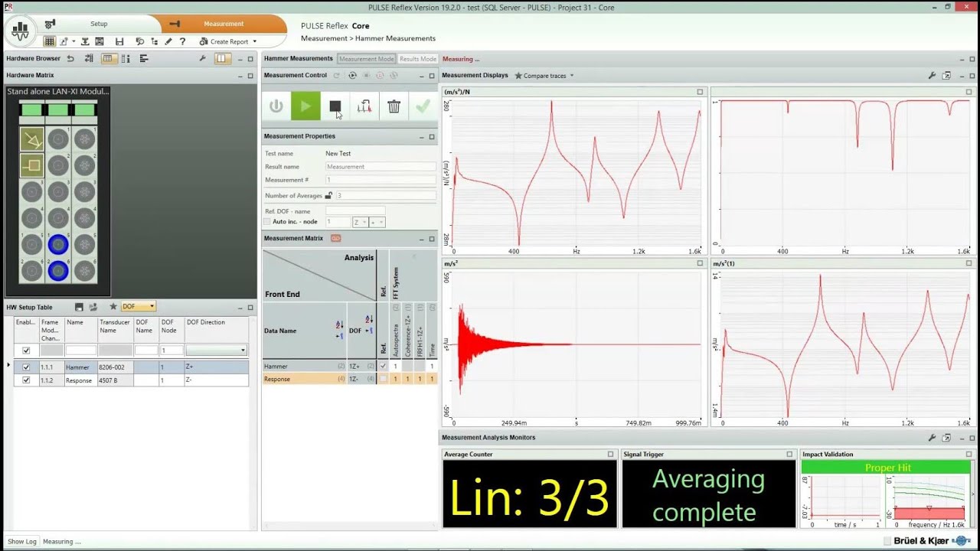Click Hammer Measurements tab header
This screenshot has height=551, width=980.
[299, 58]
